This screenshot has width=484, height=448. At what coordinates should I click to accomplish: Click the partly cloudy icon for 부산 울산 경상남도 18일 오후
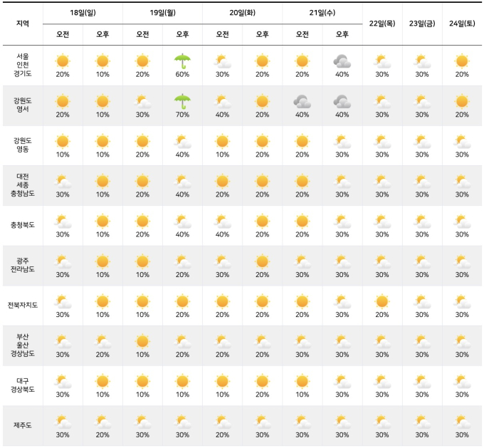102,342
